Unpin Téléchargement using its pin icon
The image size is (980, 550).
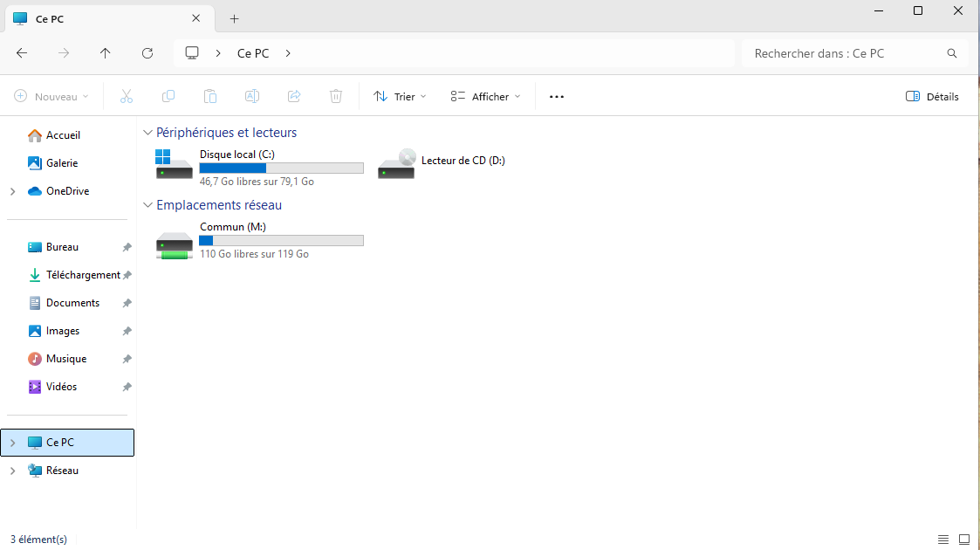tap(127, 275)
